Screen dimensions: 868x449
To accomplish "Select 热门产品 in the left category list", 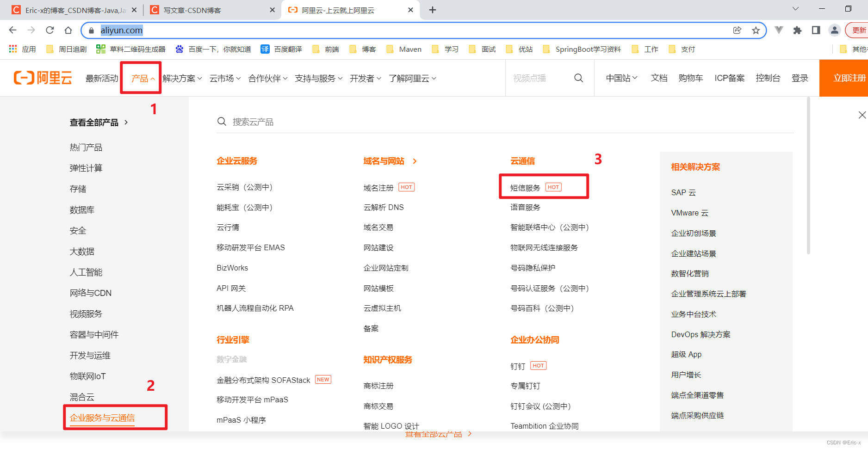I will pos(86,147).
